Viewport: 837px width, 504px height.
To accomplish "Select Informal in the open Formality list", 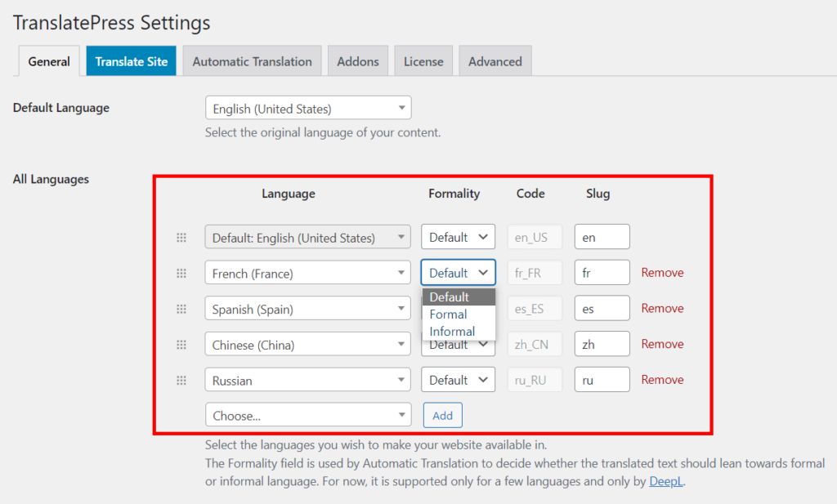I will point(452,331).
